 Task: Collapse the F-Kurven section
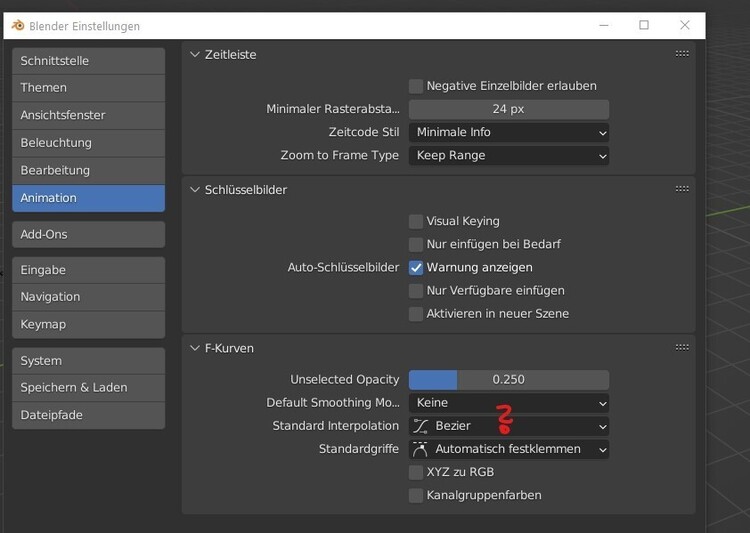coord(195,348)
